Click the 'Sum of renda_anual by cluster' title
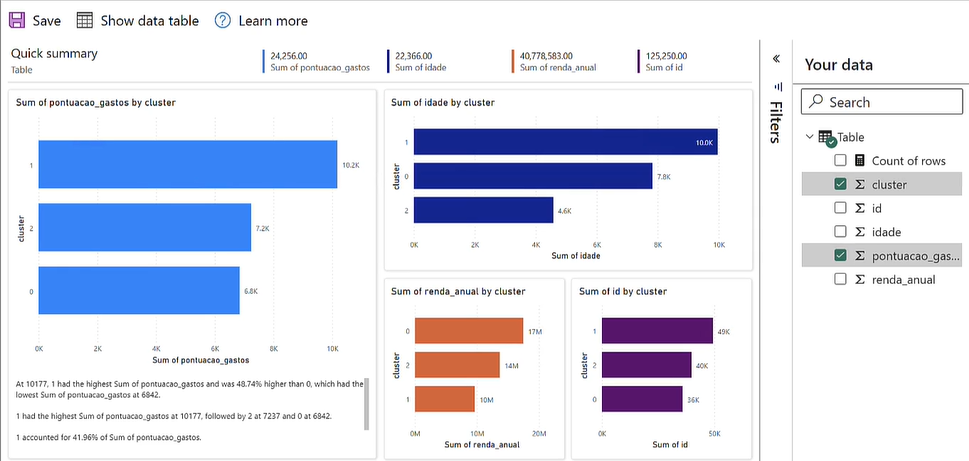The height and width of the screenshot is (461, 969). coord(458,291)
